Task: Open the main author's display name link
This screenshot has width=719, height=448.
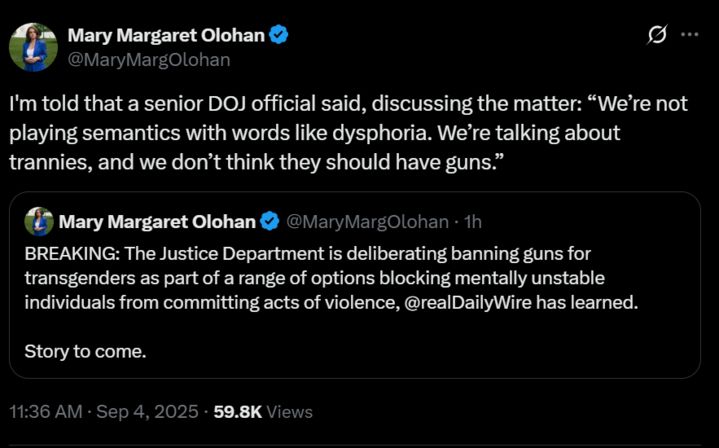Action: 166,36
